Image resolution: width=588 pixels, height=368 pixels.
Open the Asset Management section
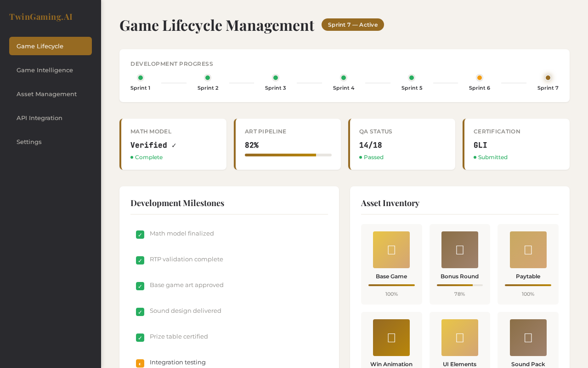pos(46,94)
